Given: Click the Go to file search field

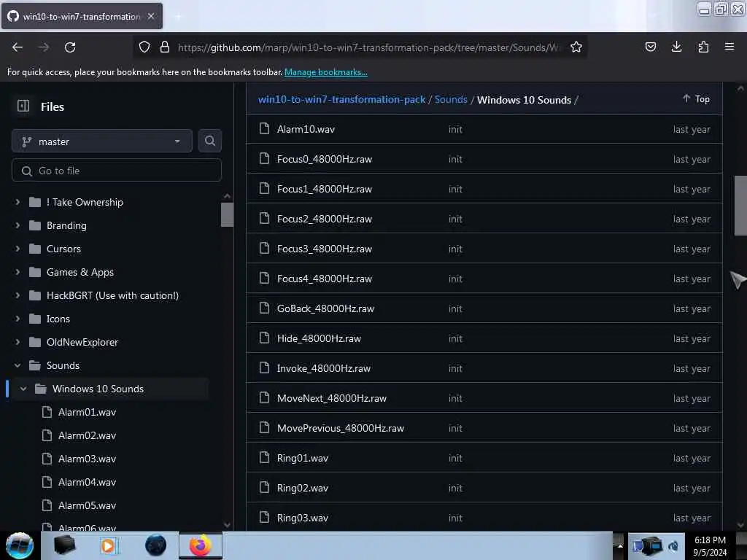Looking at the screenshot, I should (x=116, y=171).
